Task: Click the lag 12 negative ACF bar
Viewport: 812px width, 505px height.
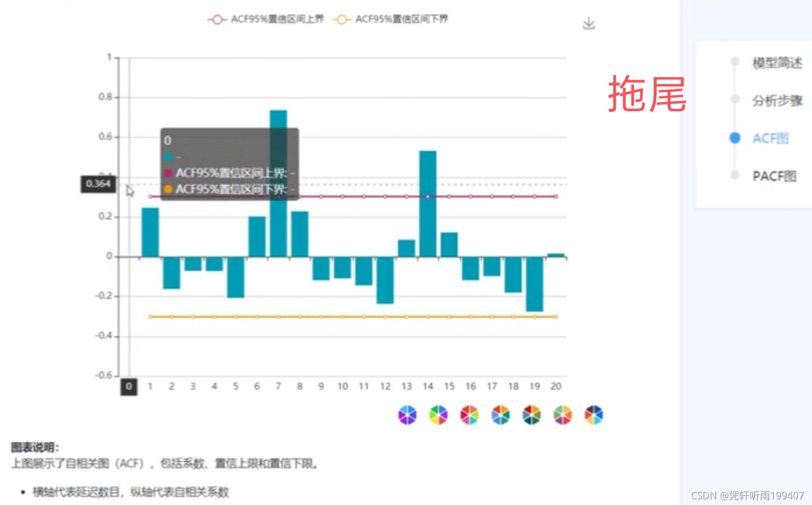Action: [x=385, y=280]
